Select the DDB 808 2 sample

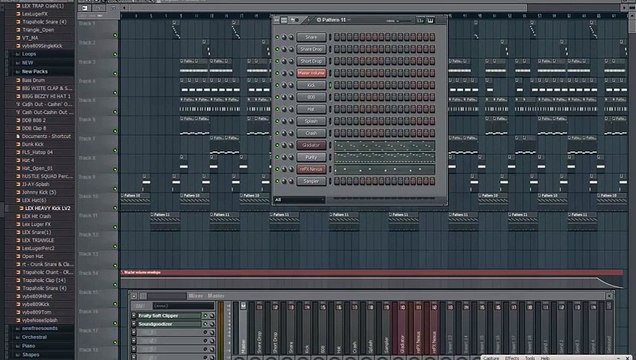coord(34,120)
